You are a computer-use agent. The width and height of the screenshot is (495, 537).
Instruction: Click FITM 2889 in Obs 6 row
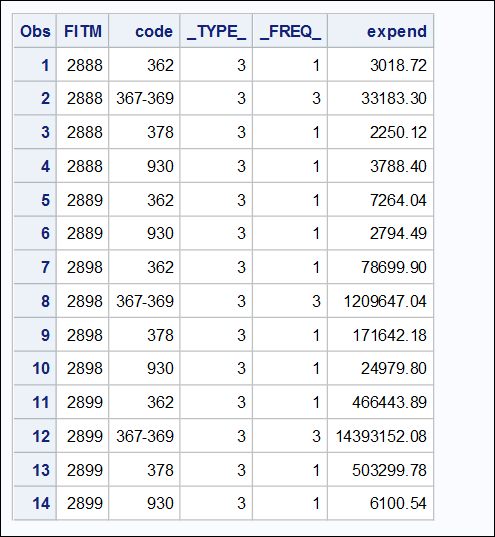click(85, 233)
